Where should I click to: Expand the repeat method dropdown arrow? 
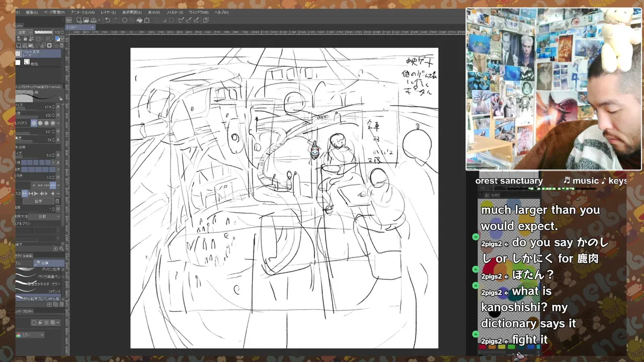click(58, 194)
